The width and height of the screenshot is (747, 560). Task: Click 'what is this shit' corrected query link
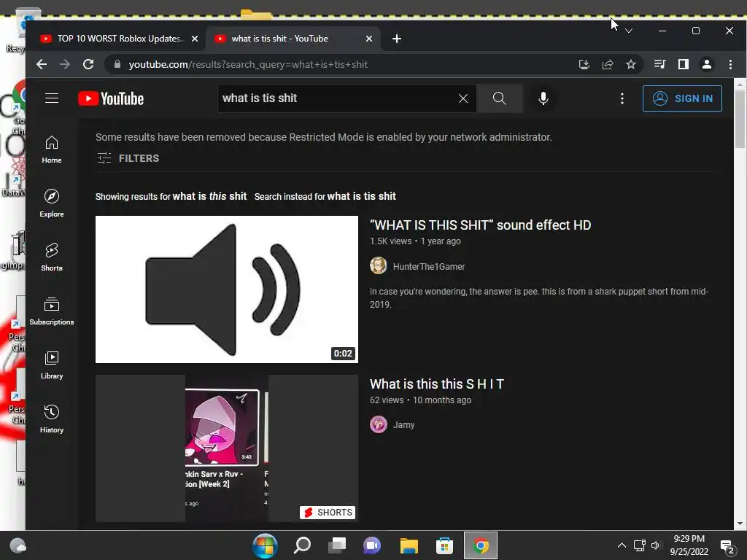209,196
